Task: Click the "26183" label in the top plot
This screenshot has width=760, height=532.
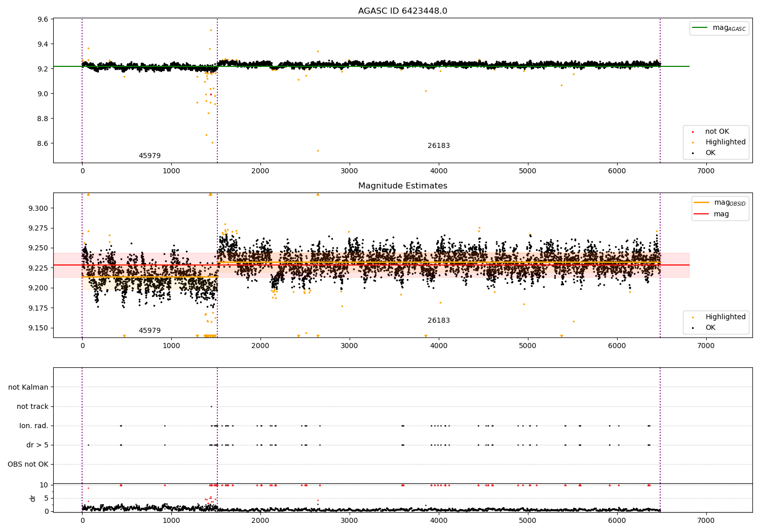Action: (x=439, y=146)
